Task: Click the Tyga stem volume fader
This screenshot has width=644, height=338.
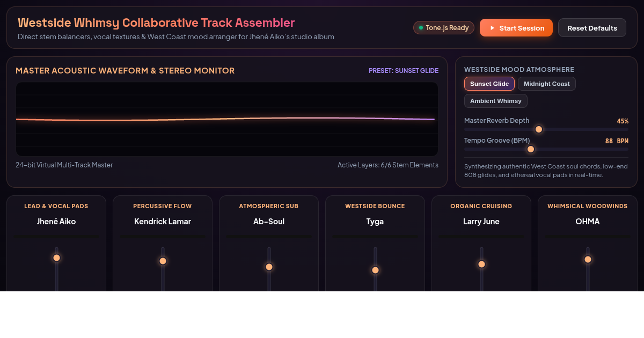Action: [x=375, y=269]
